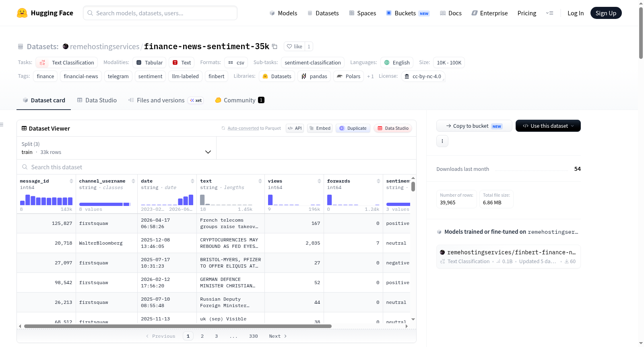Copy the dataset name with the copy icon
The width and height of the screenshot is (644, 347).
(275, 46)
